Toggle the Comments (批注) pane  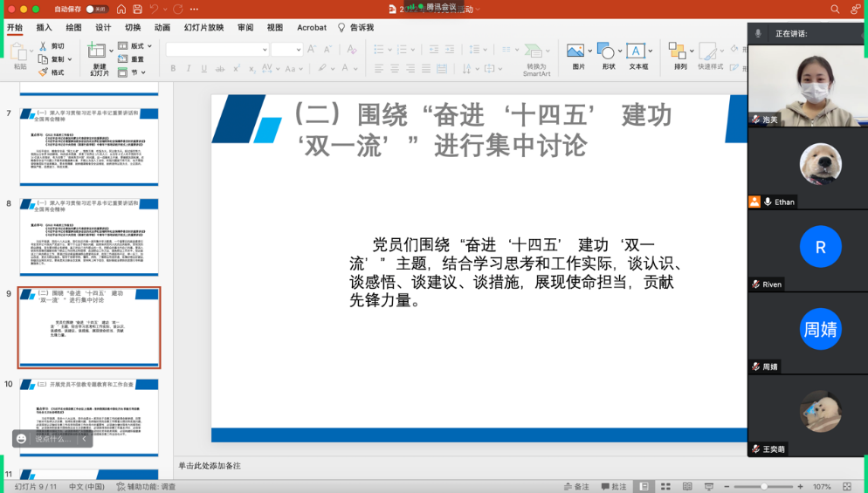coord(613,487)
